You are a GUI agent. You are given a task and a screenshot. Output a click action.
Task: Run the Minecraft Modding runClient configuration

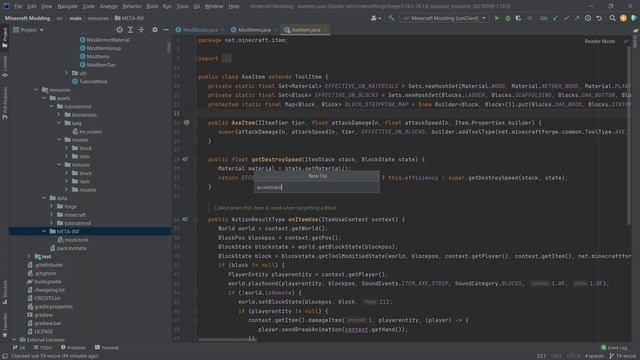click(497, 18)
